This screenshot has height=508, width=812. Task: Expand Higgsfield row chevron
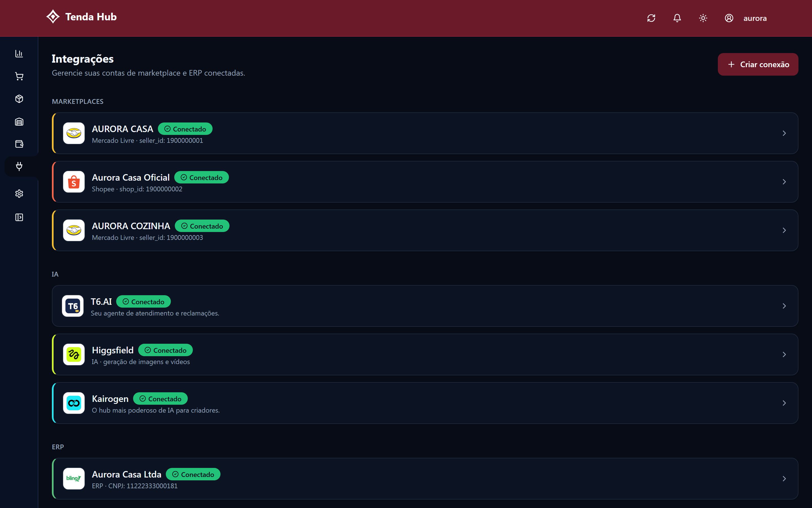(784, 354)
